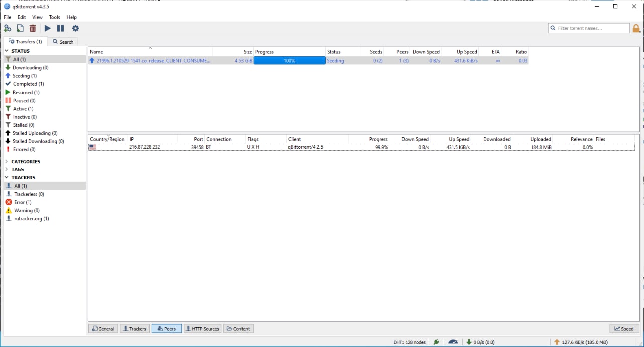This screenshot has height=347, width=644.
Task: Sort torrents by Size column
Action: point(233,52)
